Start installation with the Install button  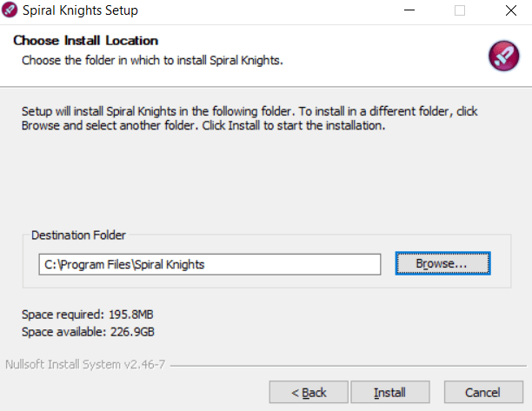coord(390,393)
